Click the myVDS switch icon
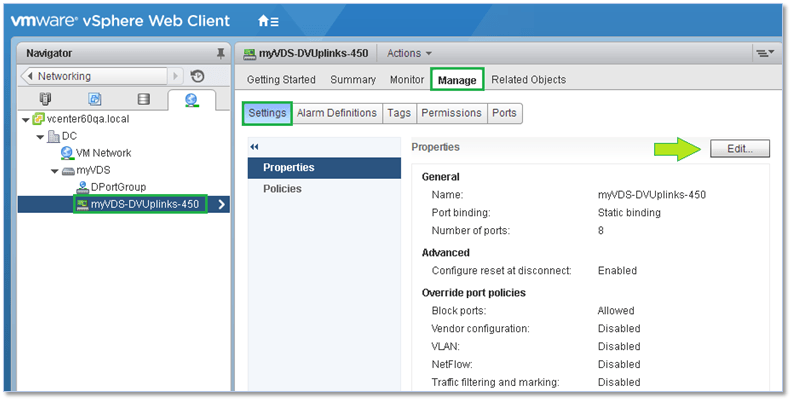This screenshot has width=792, height=401. coord(68,171)
